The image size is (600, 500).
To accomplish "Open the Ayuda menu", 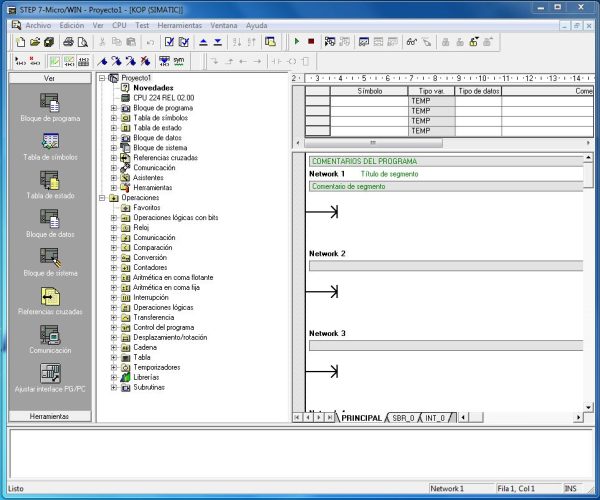I will (256, 25).
